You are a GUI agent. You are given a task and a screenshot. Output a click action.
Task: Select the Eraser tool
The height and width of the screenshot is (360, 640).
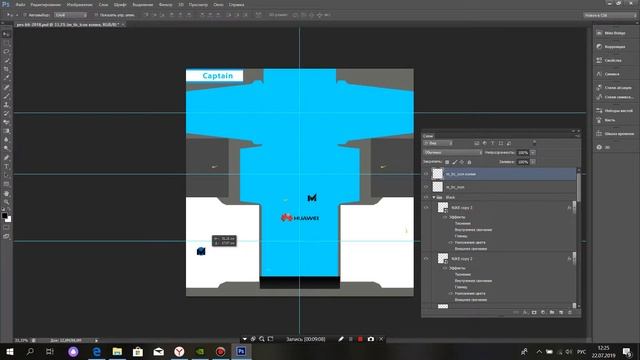6,122
